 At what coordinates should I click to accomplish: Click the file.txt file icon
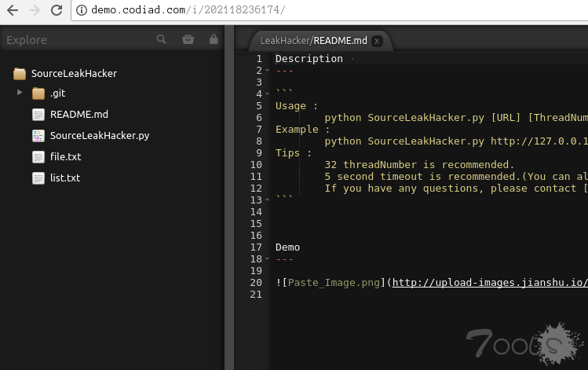[x=38, y=157]
